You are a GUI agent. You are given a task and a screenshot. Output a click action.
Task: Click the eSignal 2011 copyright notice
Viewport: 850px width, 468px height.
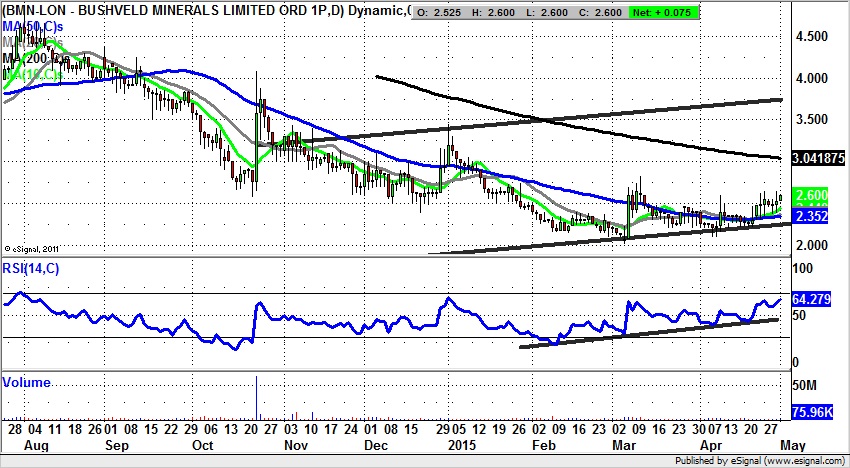(x=34, y=249)
